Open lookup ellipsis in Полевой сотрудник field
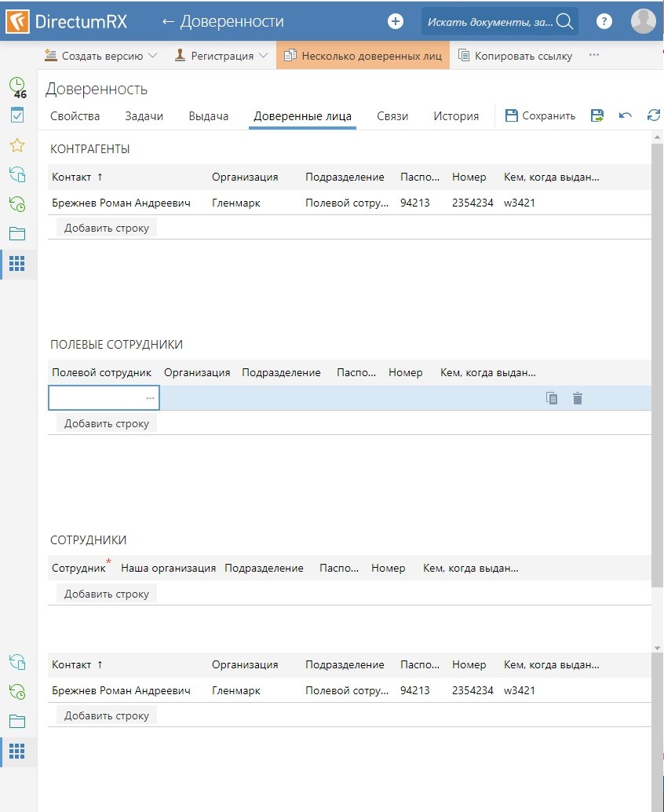 pos(150,398)
